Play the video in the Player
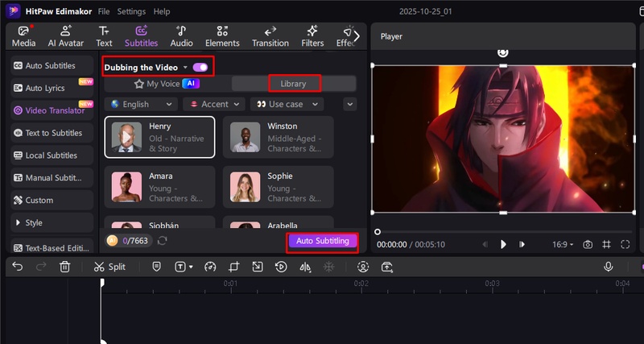This screenshot has height=344, width=644. pyautogui.click(x=503, y=245)
